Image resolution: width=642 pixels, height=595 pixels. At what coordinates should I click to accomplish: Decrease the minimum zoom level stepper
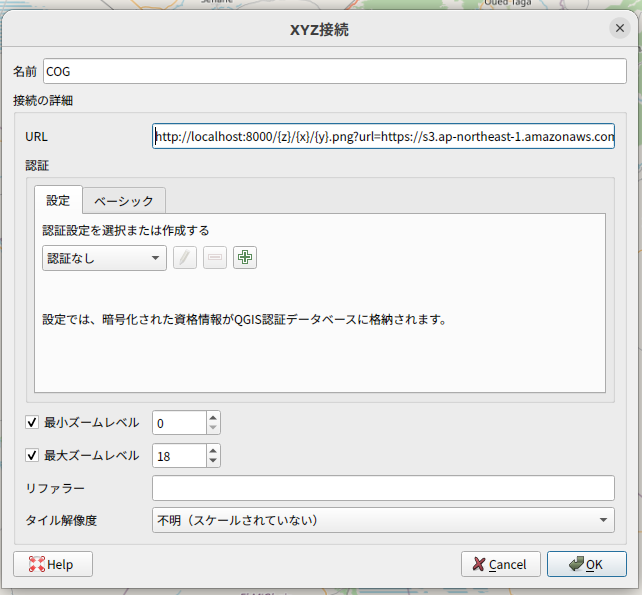point(213,428)
